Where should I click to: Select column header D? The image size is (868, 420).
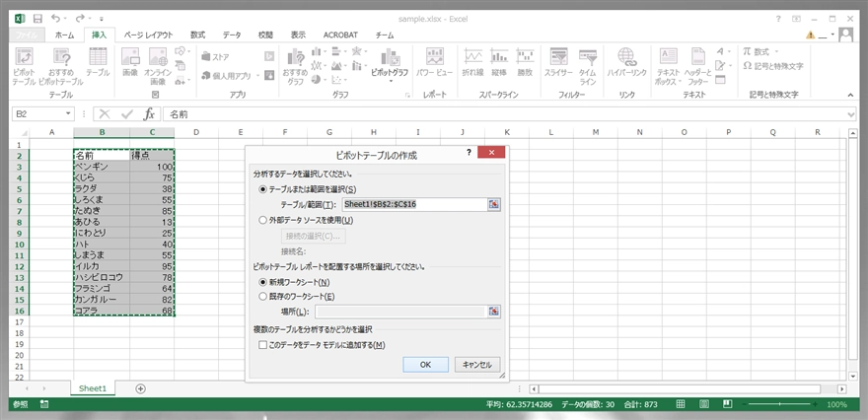tap(196, 132)
